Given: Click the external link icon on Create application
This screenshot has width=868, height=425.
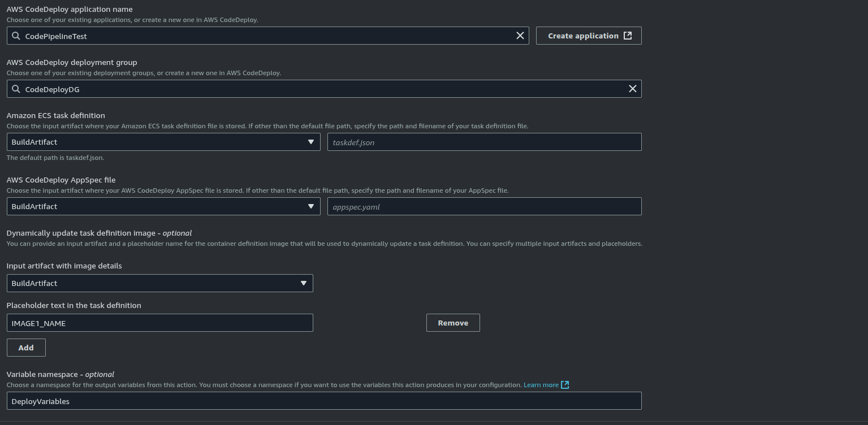Looking at the screenshot, I should point(628,36).
